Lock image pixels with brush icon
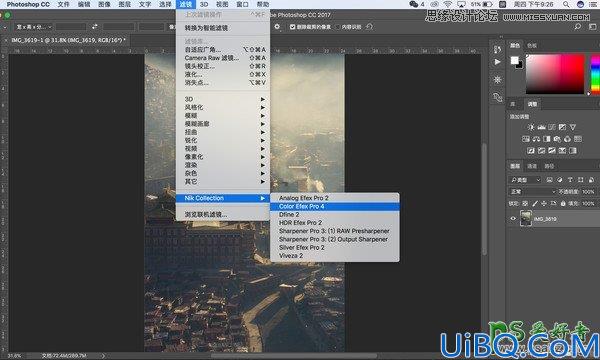 pos(535,204)
